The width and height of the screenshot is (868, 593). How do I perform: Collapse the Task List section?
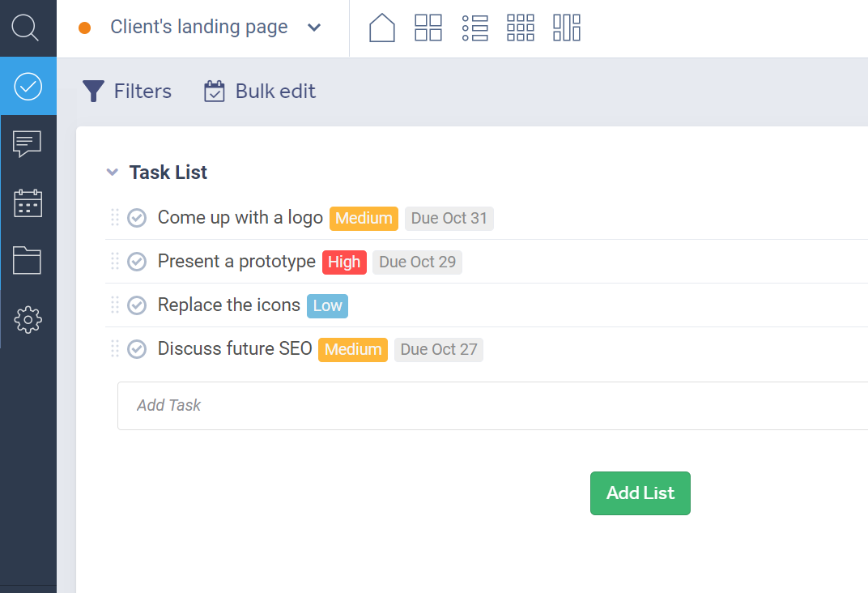(112, 172)
